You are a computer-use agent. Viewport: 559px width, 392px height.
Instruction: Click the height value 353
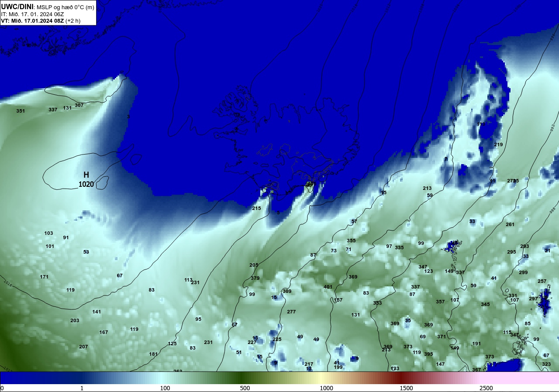pyautogui.click(x=377, y=303)
